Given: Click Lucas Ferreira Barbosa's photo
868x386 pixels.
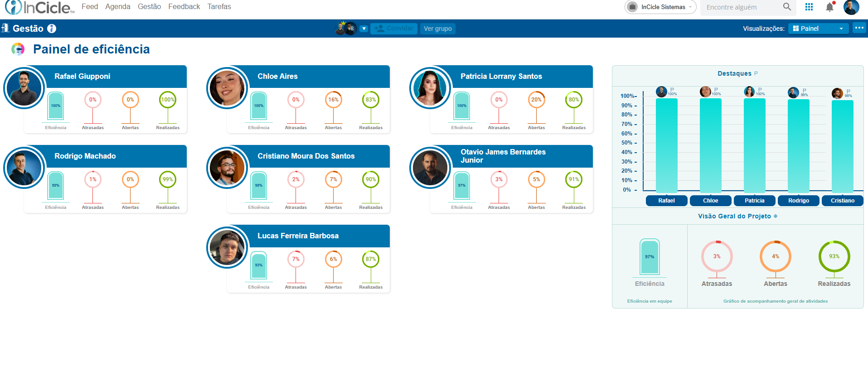Looking at the screenshot, I should coord(228,248).
